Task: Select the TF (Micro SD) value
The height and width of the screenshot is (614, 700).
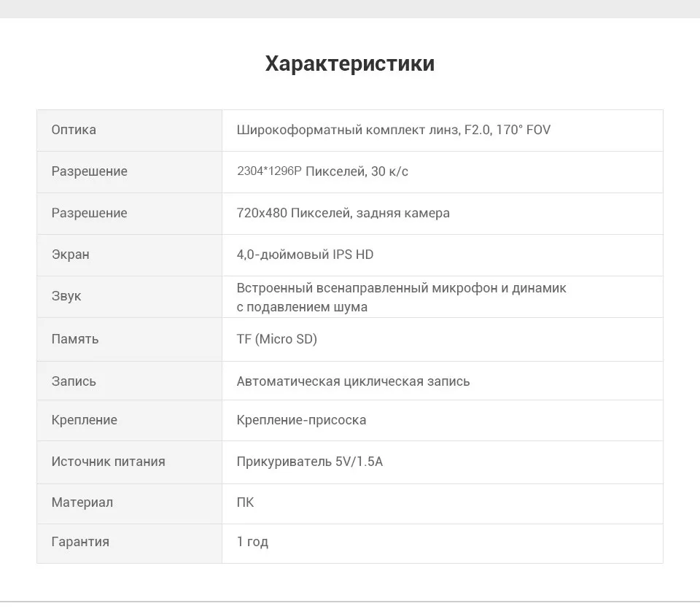Action: coord(277,339)
